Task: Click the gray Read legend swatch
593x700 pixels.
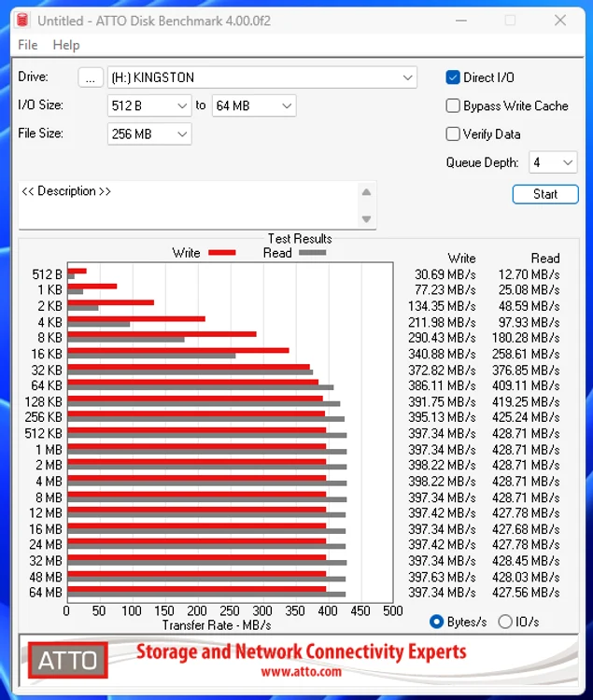Action: (x=312, y=253)
